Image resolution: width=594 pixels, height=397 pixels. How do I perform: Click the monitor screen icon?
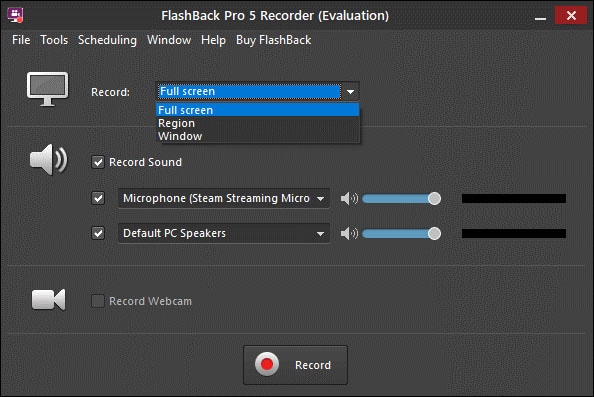(x=47, y=89)
